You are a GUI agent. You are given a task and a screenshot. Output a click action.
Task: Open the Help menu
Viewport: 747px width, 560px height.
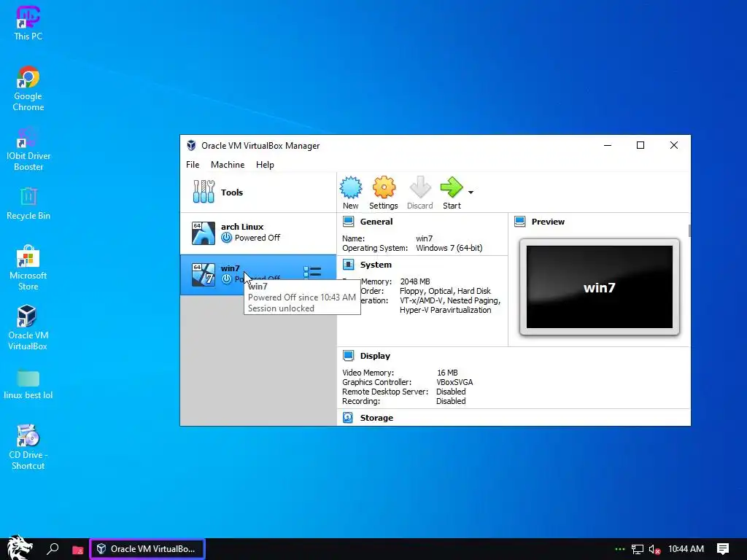[x=265, y=165]
